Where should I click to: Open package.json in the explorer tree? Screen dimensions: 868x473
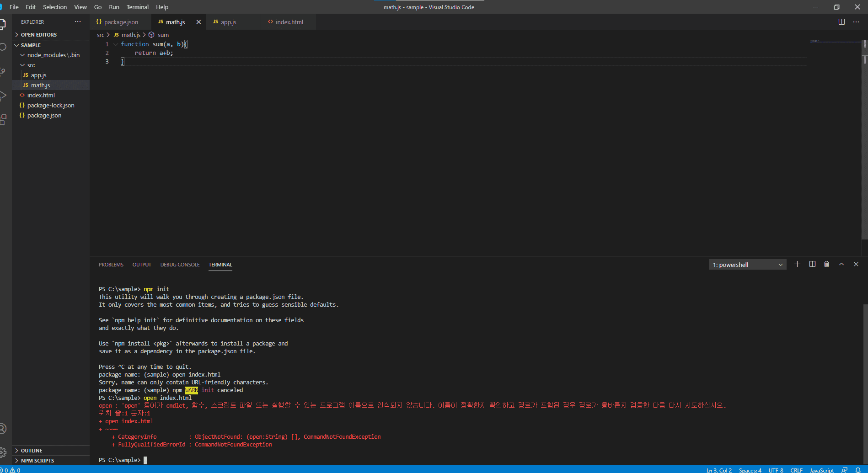pyautogui.click(x=51, y=115)
